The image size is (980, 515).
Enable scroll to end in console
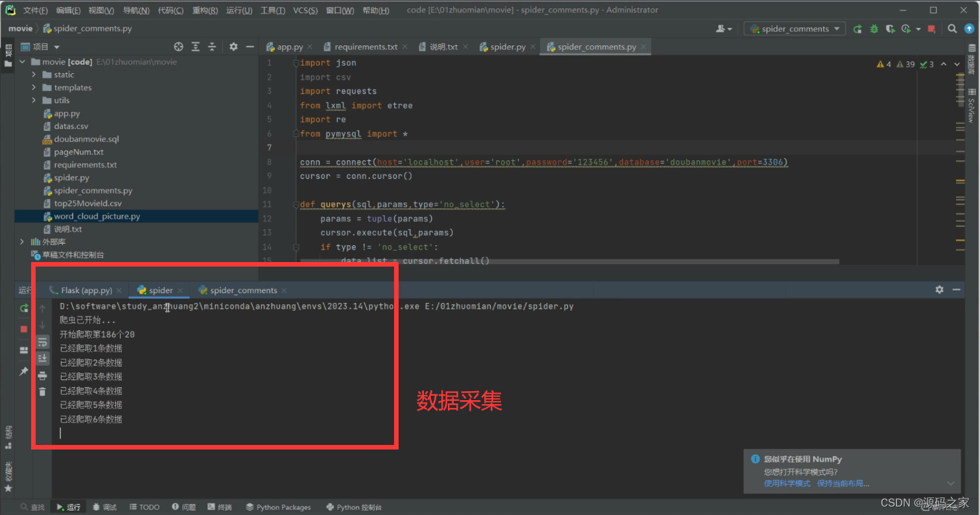coord(43,357)
